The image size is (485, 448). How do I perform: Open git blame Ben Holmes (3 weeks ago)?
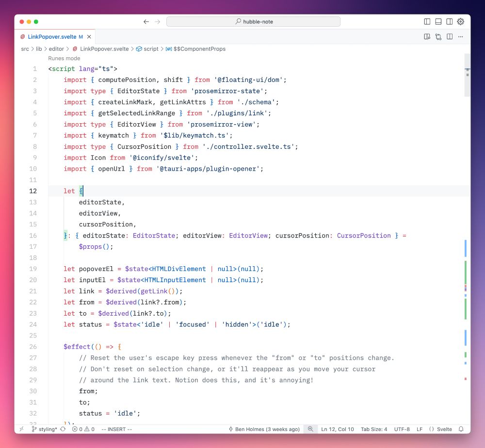coord(264,429)
